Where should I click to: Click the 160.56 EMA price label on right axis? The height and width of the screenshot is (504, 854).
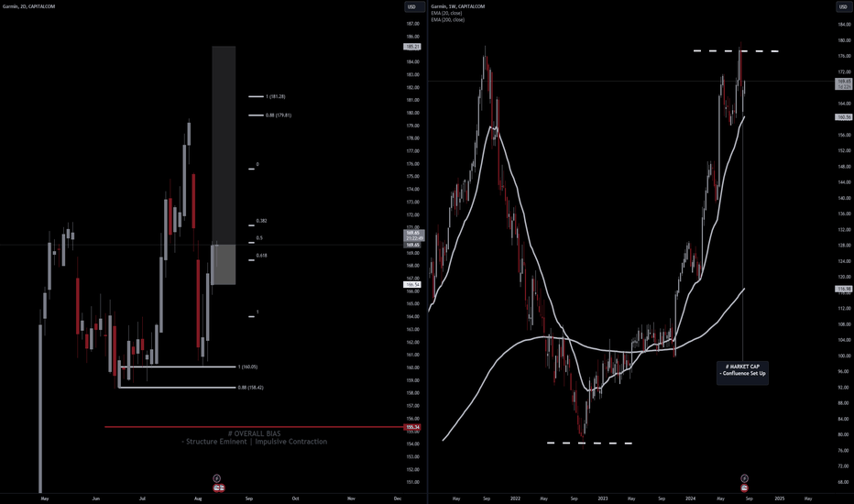(844, 117)
